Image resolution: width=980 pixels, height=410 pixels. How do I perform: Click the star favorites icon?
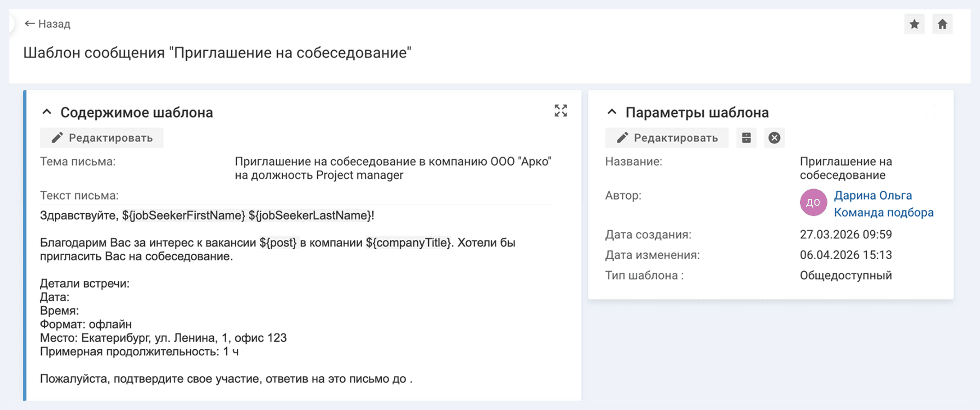914,24
